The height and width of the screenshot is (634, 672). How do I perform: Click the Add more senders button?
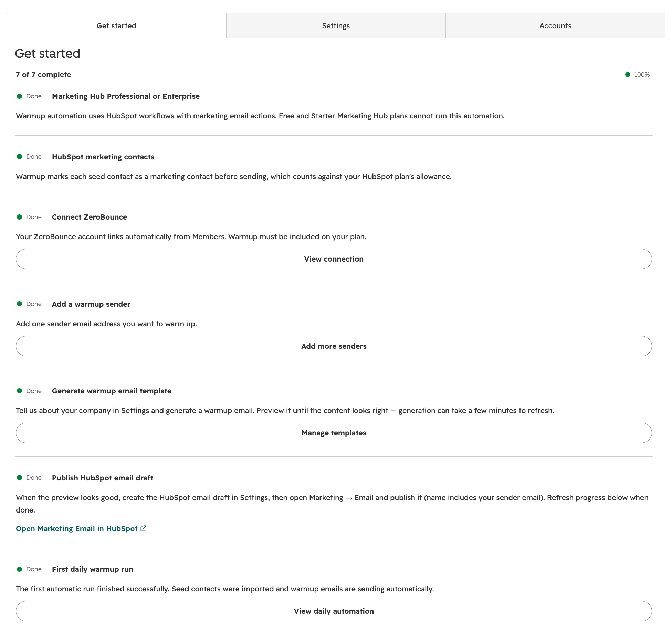pyautogui.click(x=334, y=346)
